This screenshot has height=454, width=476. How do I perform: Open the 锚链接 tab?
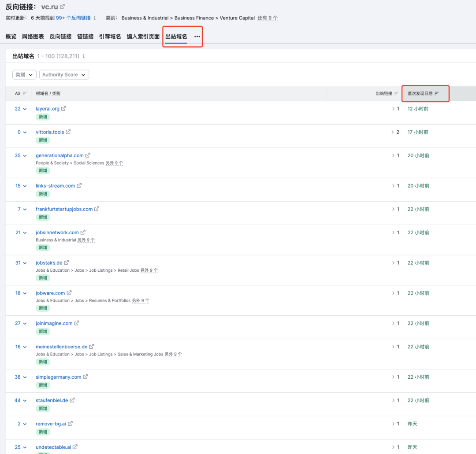click(86, 36)
